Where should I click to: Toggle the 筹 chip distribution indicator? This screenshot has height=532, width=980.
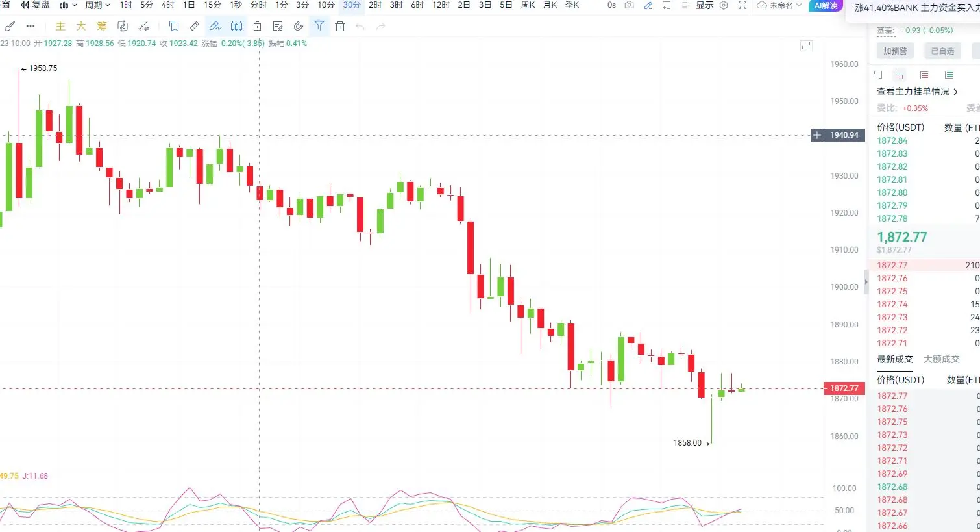[102, 27]
